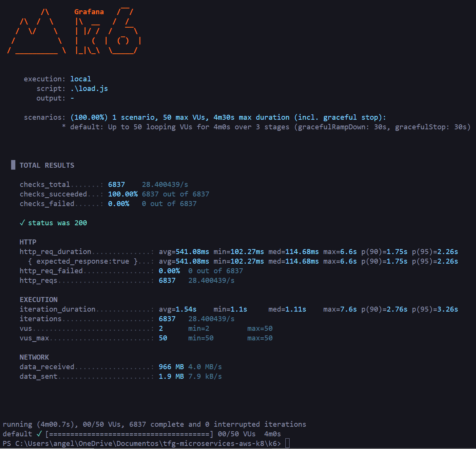
Task: Click the 'running (4m00.7s)' status line
Action: tap(155, 424)
